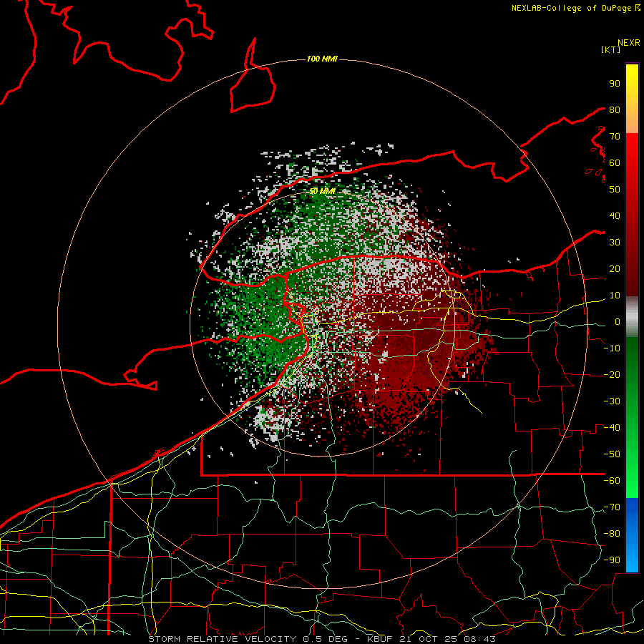Click the 0 scale value
Viewport: 644px width, 644px height.
[618, 322]
